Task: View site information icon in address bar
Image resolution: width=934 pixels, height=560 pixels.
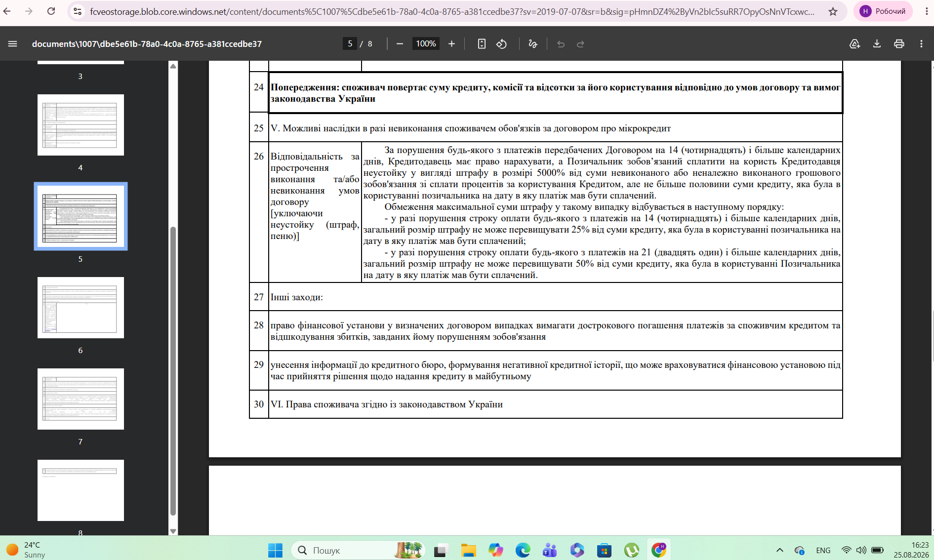Action: click(x=78, y=11)
